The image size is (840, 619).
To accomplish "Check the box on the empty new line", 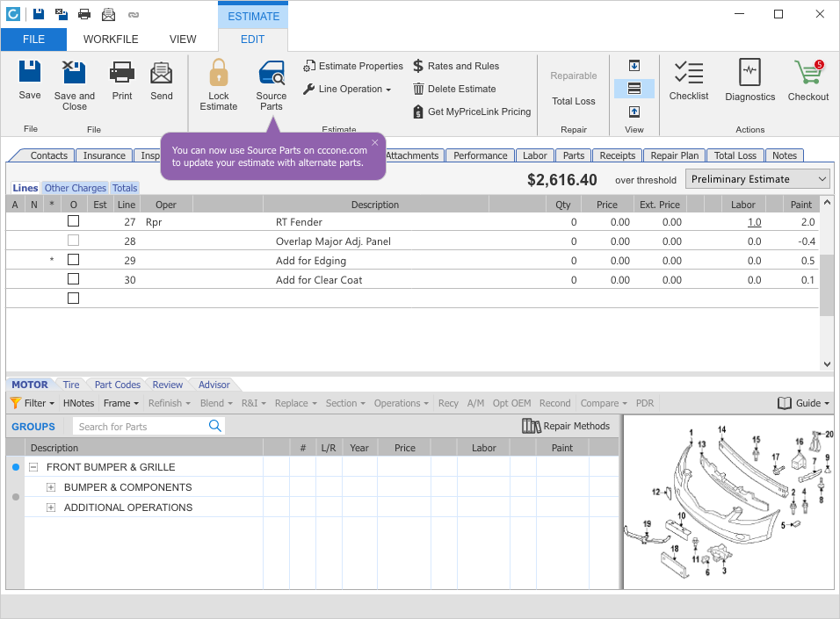I will (74, 299).
